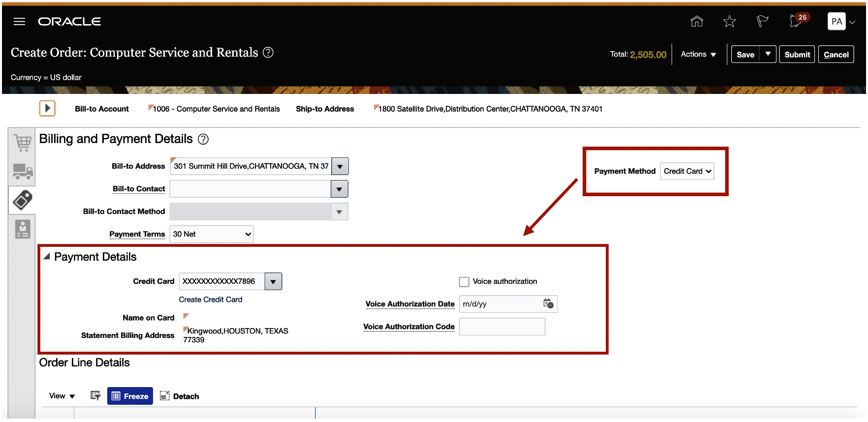Viewport: 868px width, 422px height.
Task: Click the Voice Authorization Code field
Action: click(x=502, y=327)
